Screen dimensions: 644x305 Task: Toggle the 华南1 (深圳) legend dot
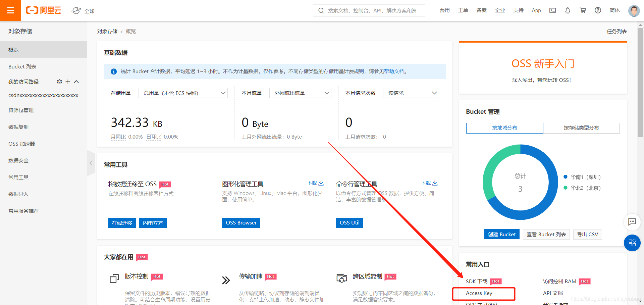point(566,177)
